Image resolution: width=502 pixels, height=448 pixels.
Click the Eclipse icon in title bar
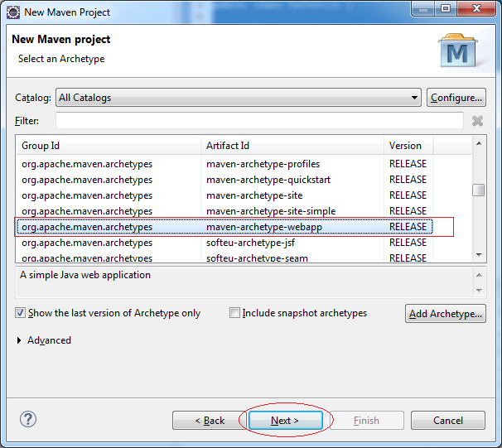(x=13, y=12)
